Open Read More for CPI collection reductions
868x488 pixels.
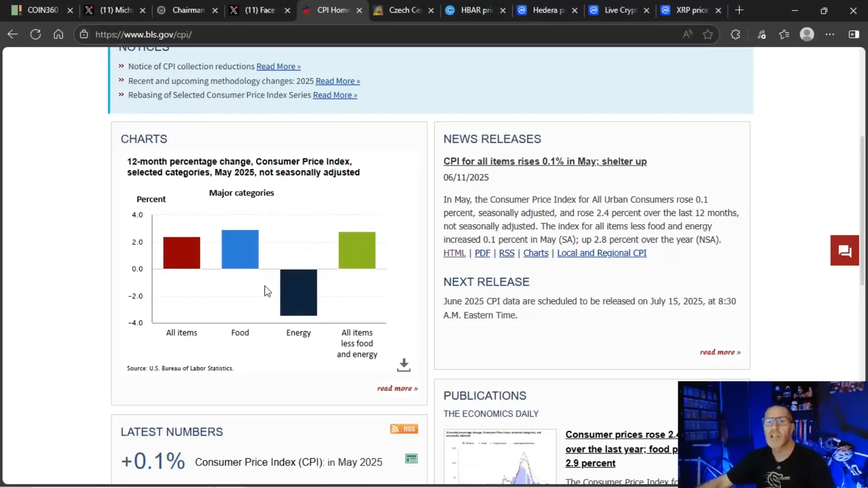278,66
